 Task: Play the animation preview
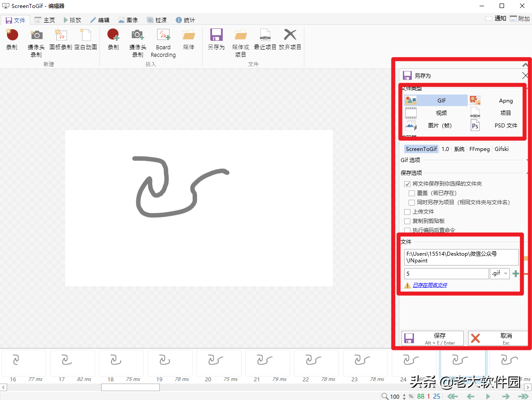pyautogui.click(x=488, y=396)
